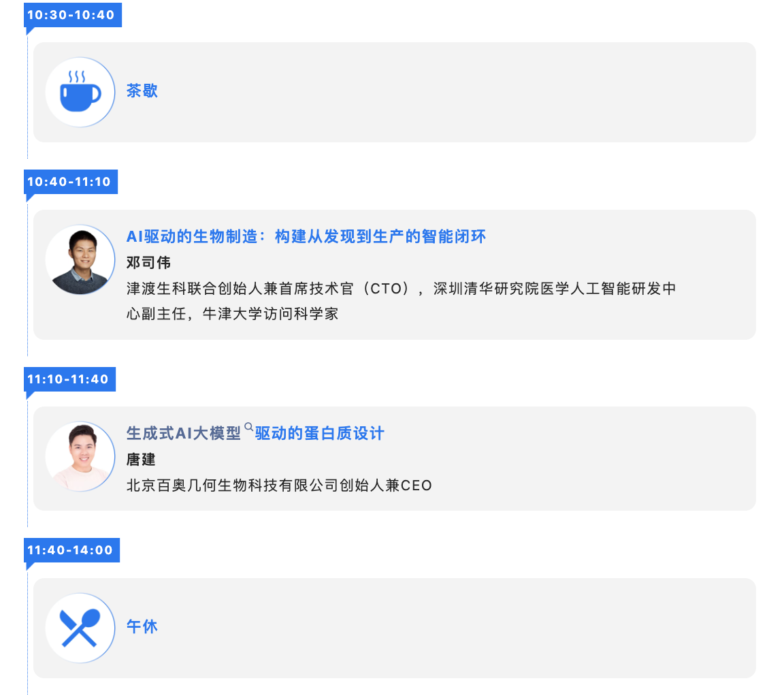The height and width of the screenshot is (700, 784).
Task: Follow the 生成式AI大模型 keyword link
Action: (x=184, y=434)
